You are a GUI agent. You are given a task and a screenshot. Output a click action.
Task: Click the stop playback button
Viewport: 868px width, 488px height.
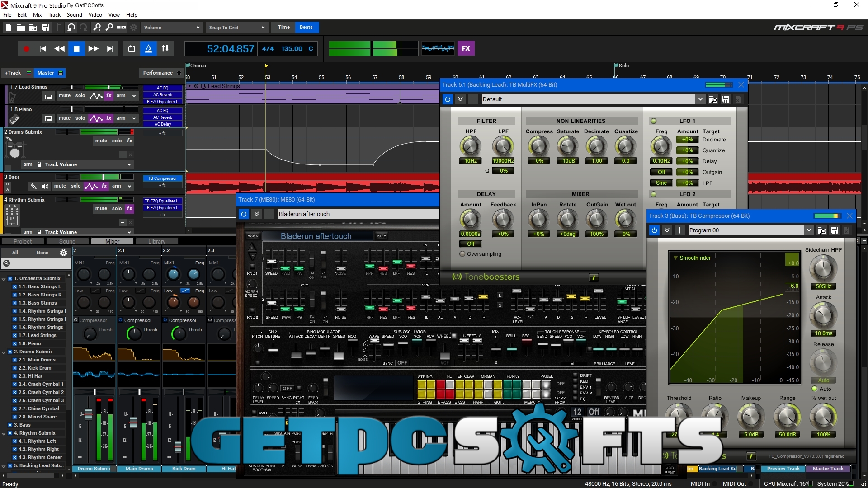click(x=76, y=49)
